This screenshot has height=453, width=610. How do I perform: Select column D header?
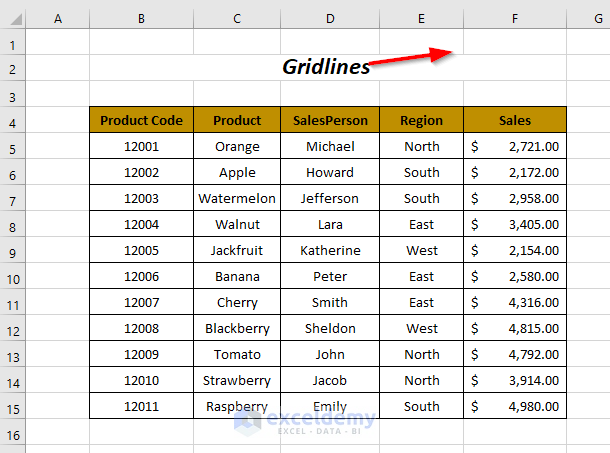click(330, 18)
